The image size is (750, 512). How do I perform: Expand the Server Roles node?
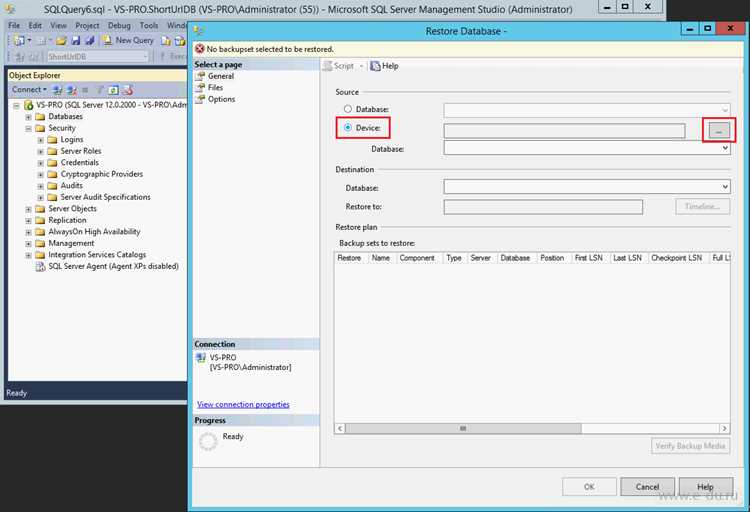[41, 151]
